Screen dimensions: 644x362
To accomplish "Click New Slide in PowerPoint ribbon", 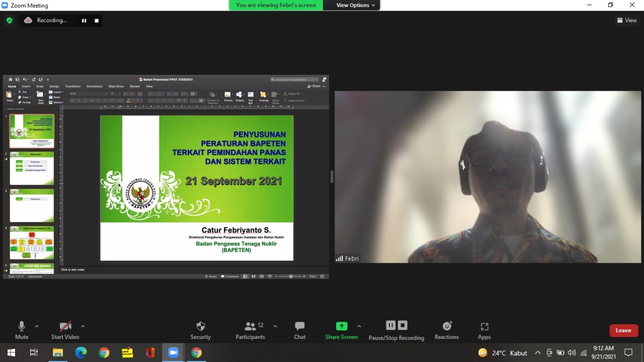I will (x=41, y=97).
